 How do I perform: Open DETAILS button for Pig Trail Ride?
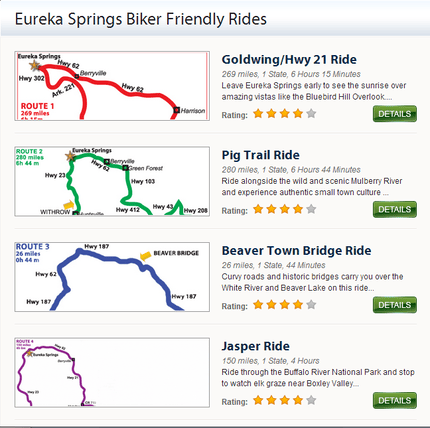395,209
